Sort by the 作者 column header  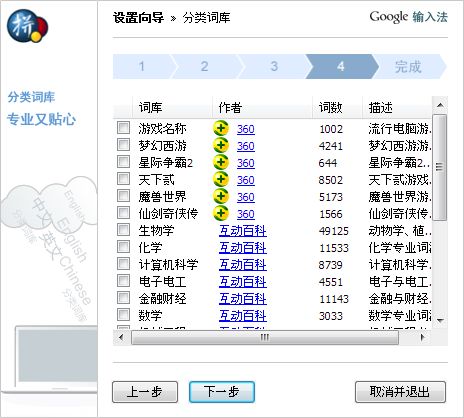click(262, 108)
